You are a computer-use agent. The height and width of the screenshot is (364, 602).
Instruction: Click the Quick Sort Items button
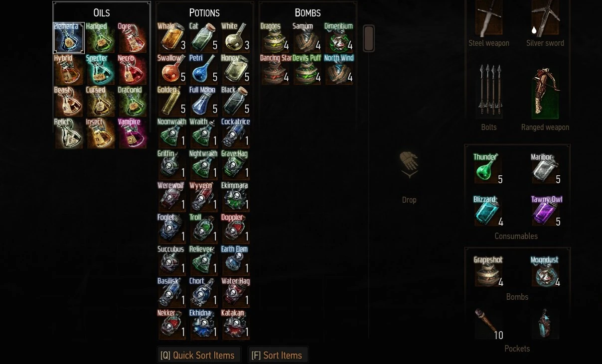[198, 355]
